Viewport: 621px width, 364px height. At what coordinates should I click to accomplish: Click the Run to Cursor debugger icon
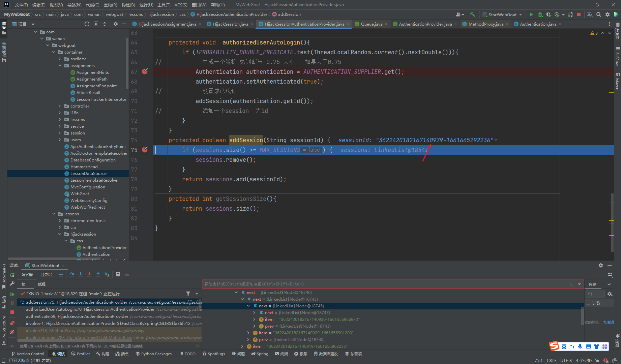[x=107, y=274]
